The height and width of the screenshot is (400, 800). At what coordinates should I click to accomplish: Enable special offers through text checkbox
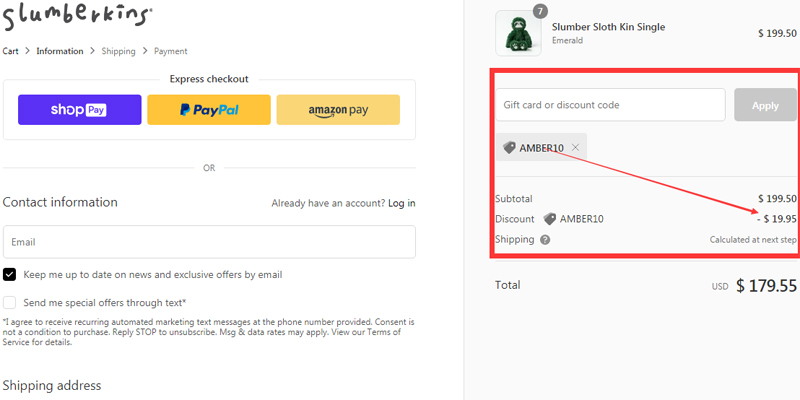[x=9, y=302]
